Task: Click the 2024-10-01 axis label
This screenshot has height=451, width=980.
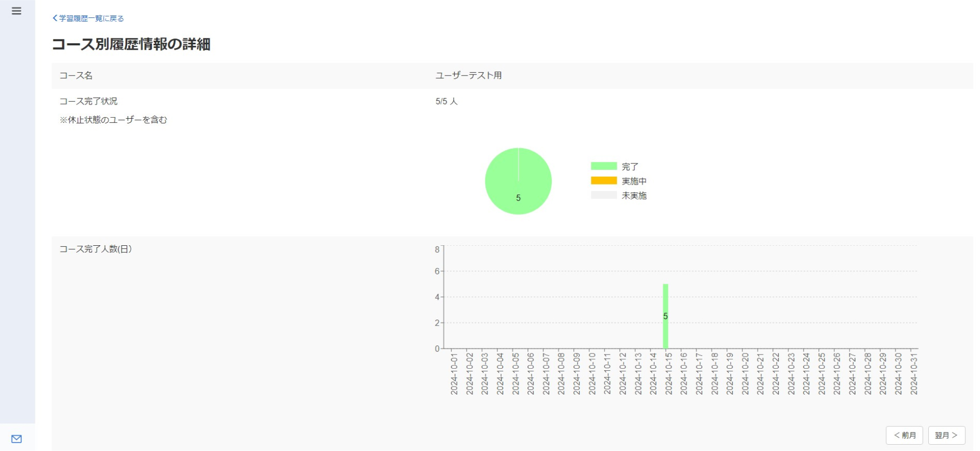Action: pos(454,374)
